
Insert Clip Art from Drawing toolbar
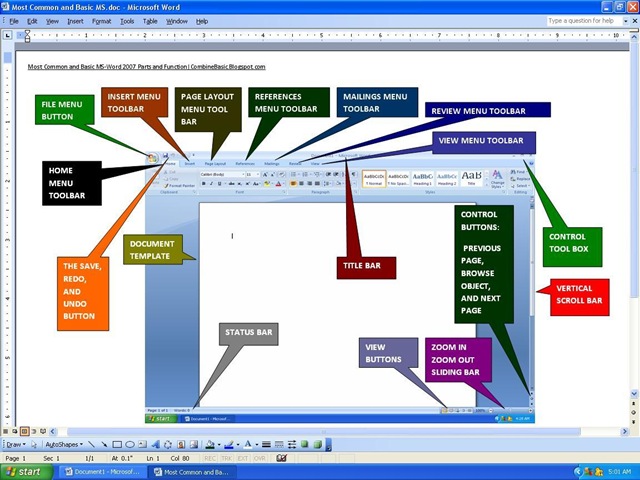point(181,444)
